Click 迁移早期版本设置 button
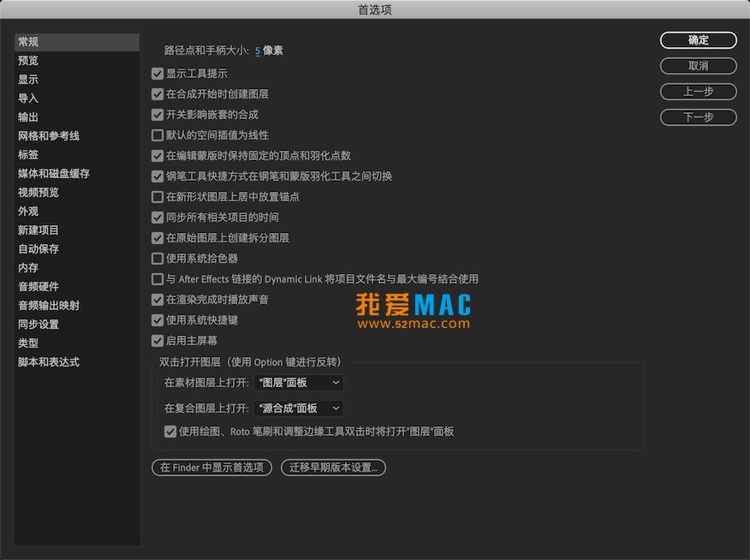This screenshot has height=560, width=750. [x=333, y=468]
